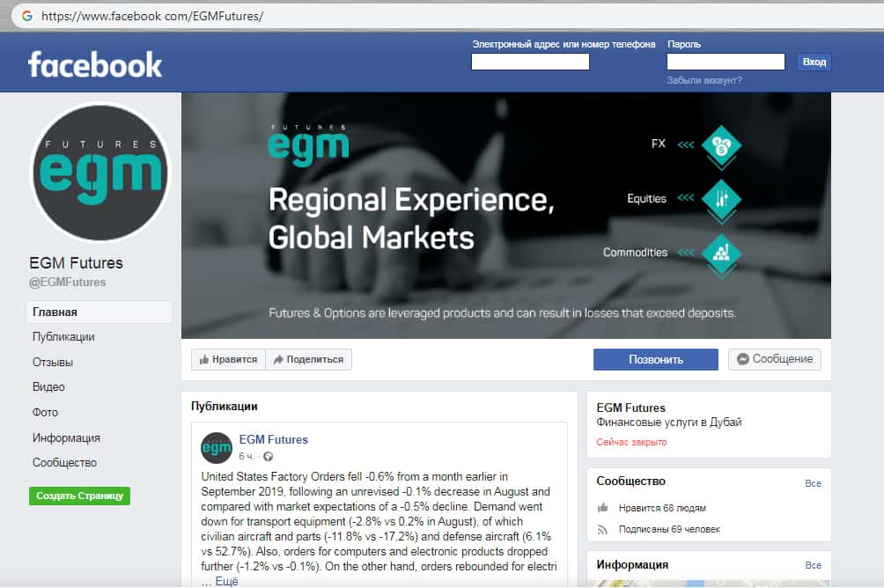
Task: Show all Сообщество details via Все
Action: 813,484
